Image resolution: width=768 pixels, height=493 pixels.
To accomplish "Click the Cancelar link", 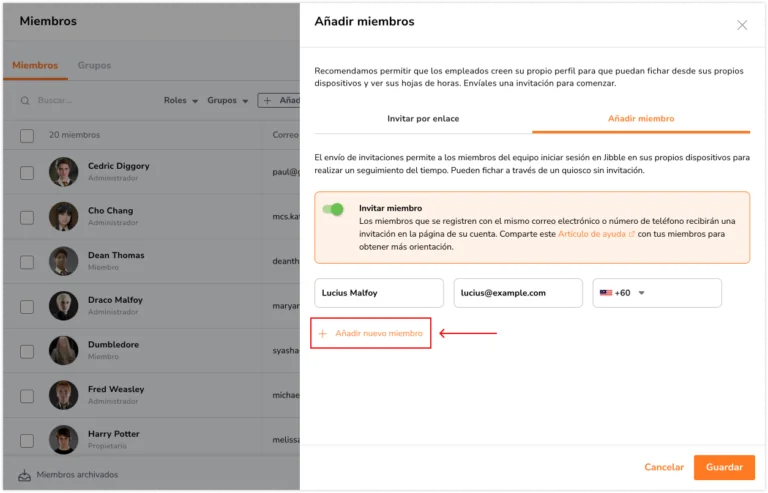I will click(x=664, y=467).
